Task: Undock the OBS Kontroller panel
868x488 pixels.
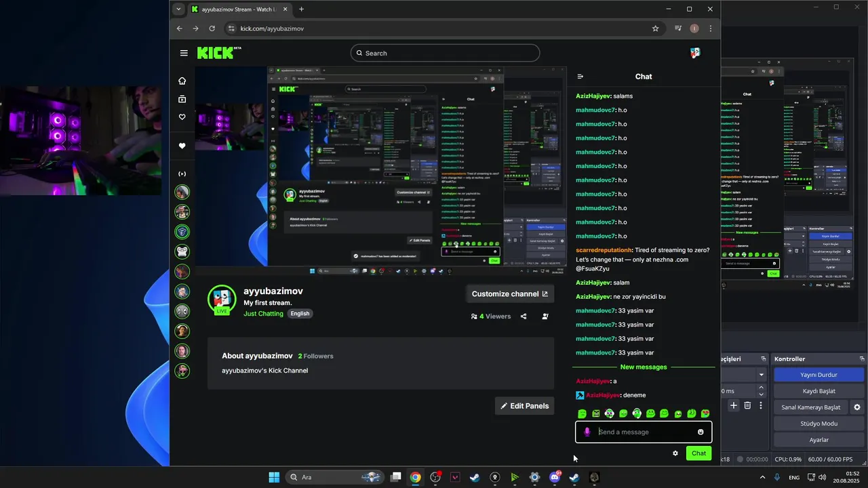Action: (862, 359)
